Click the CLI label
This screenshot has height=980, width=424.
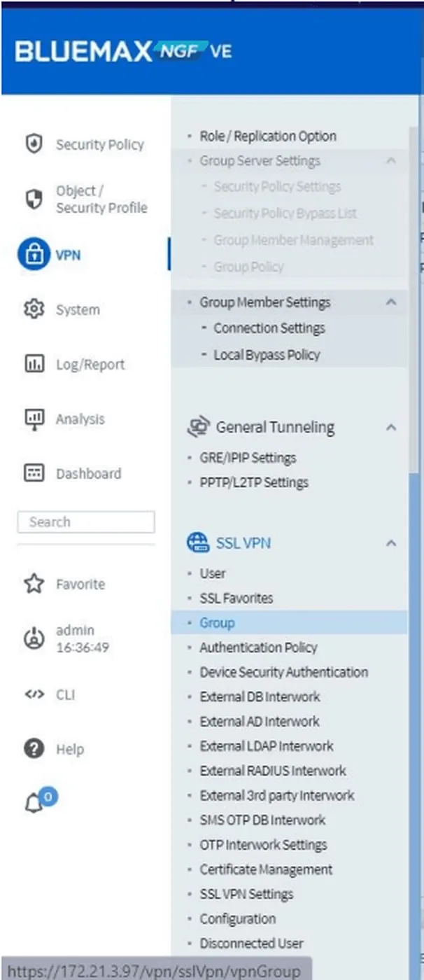coord(65,694)
